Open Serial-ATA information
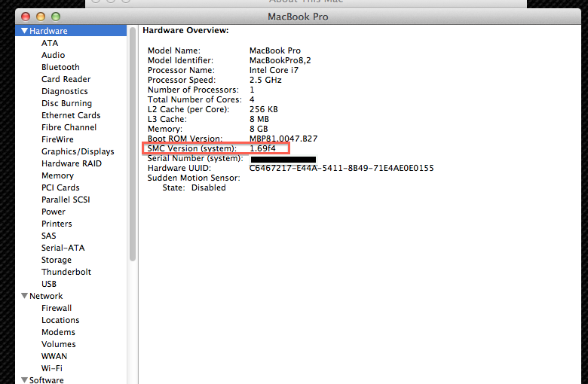Viewport: 588px width, 384px height. (x=63, y=248)
